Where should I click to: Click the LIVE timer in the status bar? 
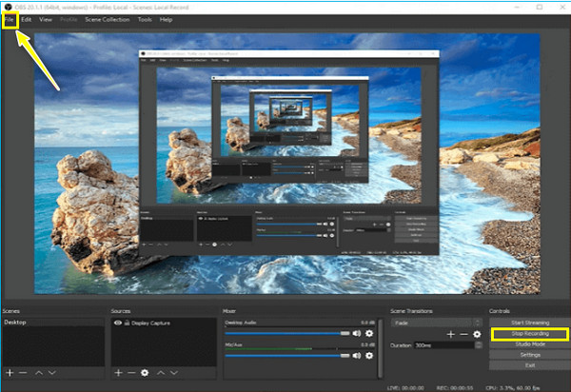pos(405,388)
